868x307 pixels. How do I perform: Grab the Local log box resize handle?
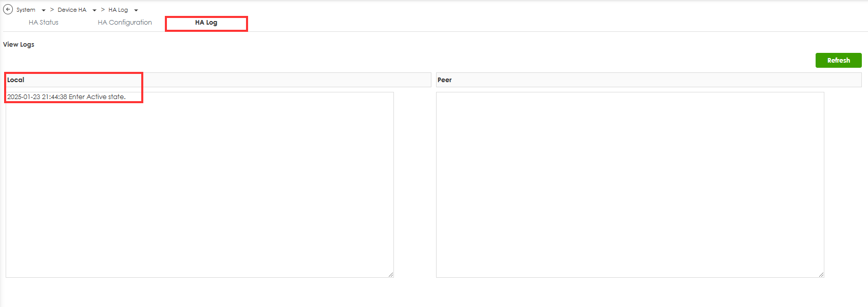pos(391,275)
